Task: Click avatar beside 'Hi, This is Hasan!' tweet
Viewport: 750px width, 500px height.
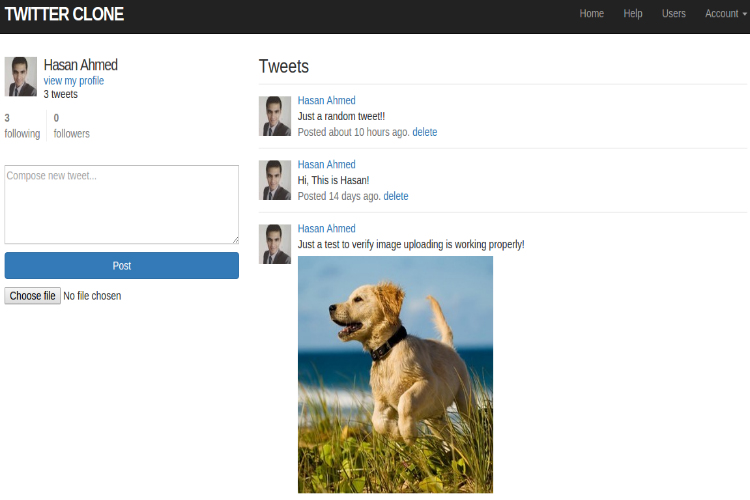Action: pos(275,180)
